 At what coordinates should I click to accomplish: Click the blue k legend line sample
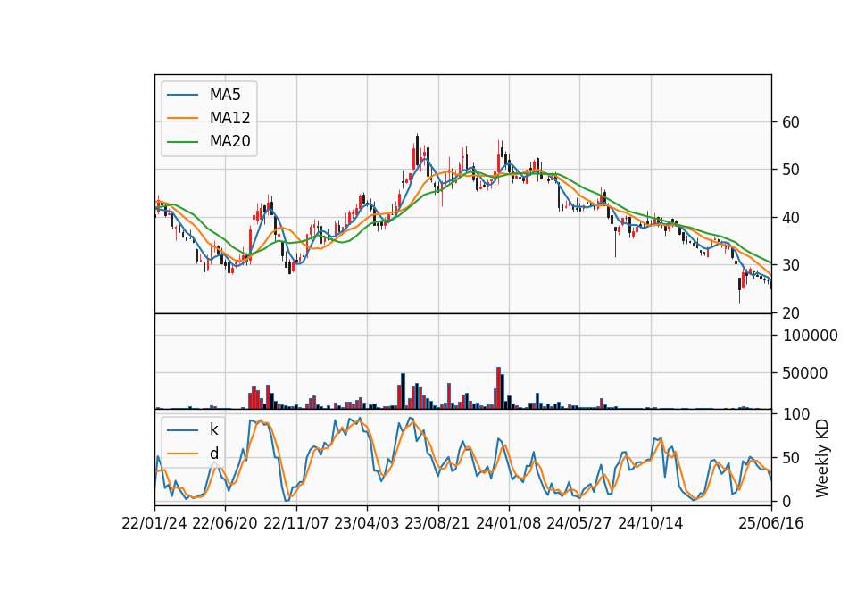click(x=182, y=430)
